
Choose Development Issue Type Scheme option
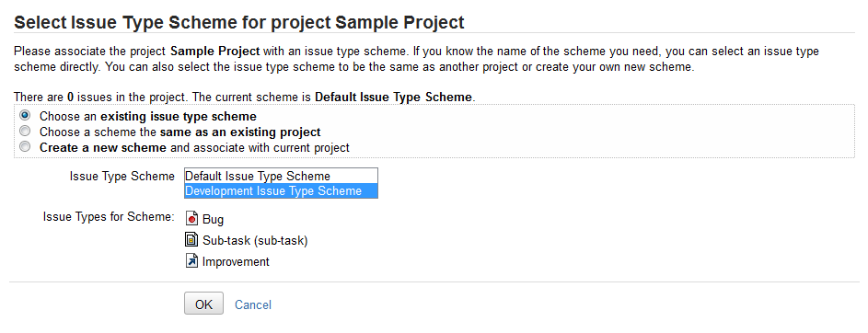[x=281, y=190]
